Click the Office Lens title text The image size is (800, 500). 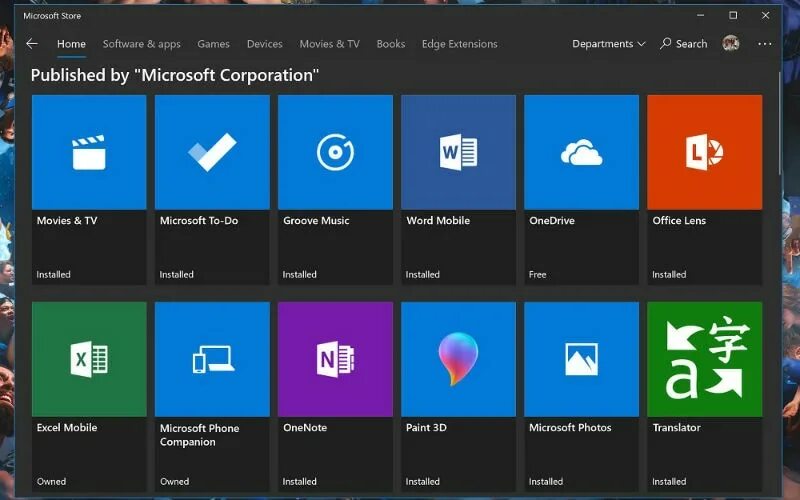pos(679,220)
